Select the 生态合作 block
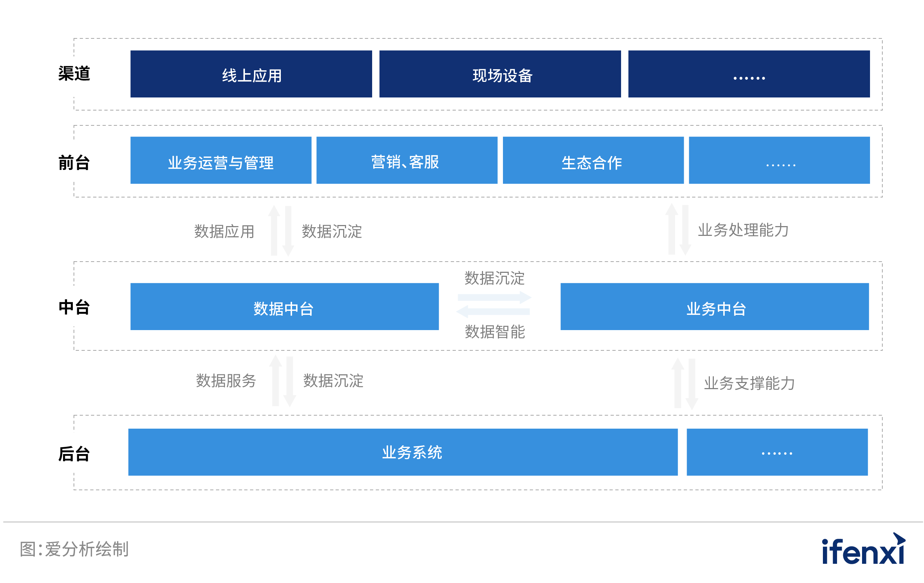The image size is (924, 583). pyautogui.click(x=593, y=161)
